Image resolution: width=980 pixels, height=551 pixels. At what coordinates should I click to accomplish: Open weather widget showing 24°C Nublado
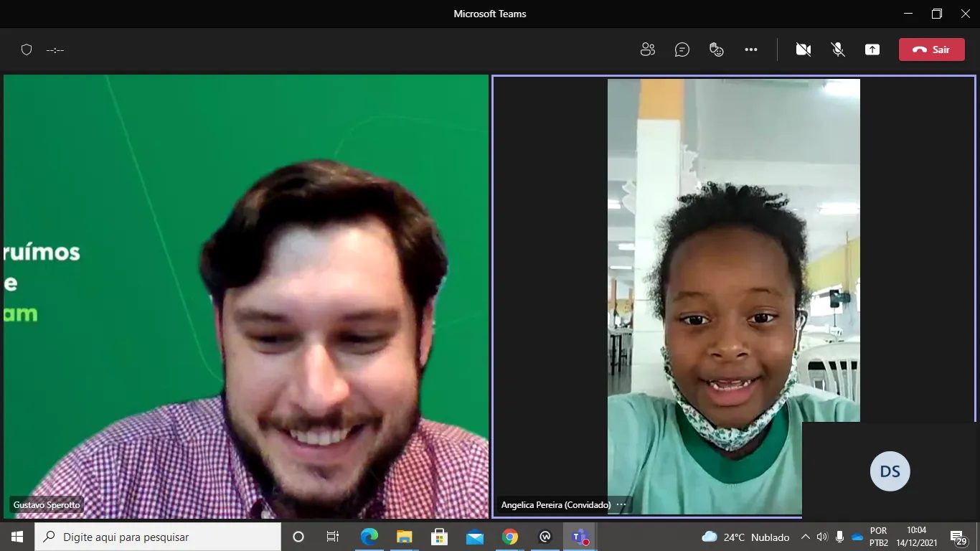(745, 537)
